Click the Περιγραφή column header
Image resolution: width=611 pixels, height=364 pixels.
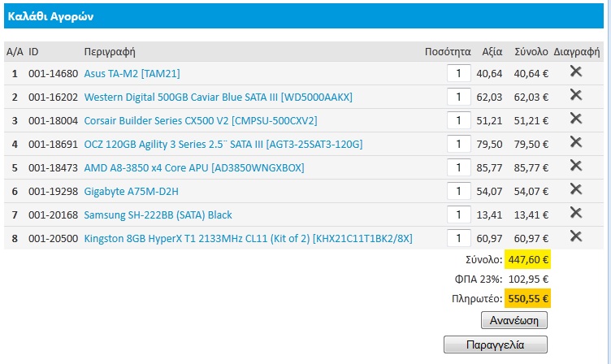point(110,52)
